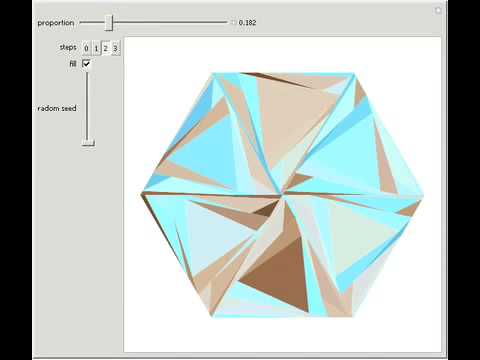Click the proportion slider handle

point(108,23)
